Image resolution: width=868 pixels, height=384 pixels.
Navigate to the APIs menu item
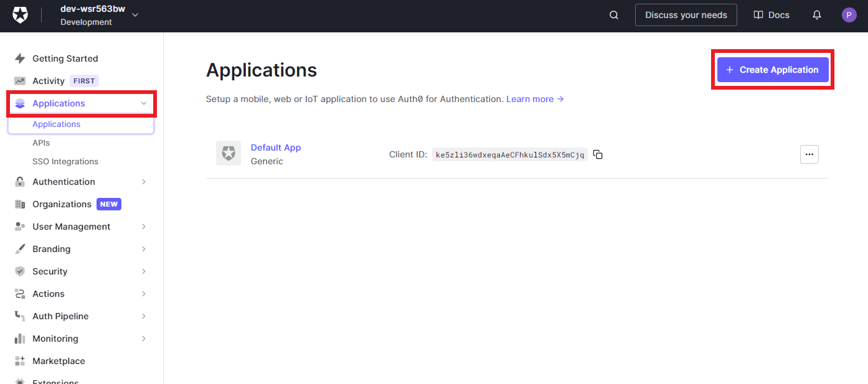40,143
